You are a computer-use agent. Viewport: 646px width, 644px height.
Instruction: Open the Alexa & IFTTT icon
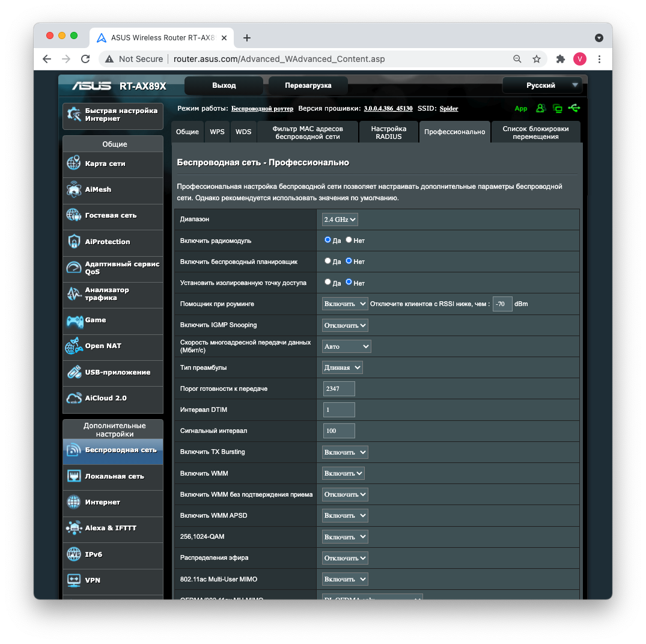point(74,528)
